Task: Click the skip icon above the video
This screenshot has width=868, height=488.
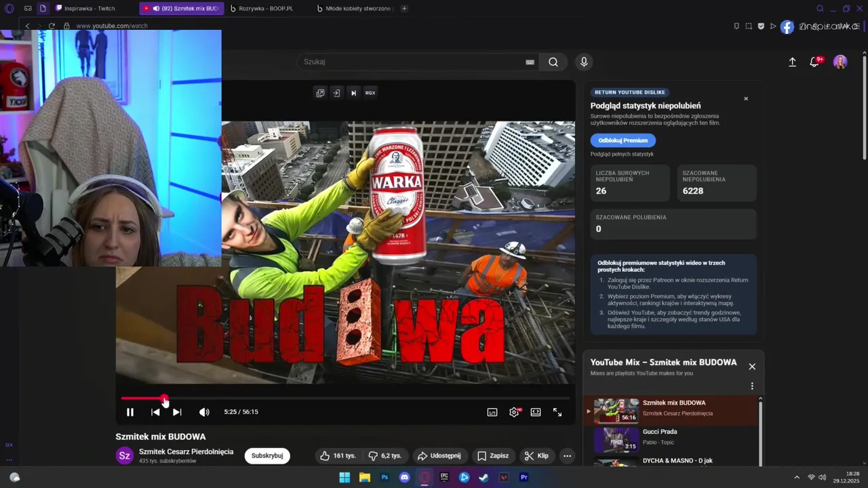Action: (x=353, y=93)
